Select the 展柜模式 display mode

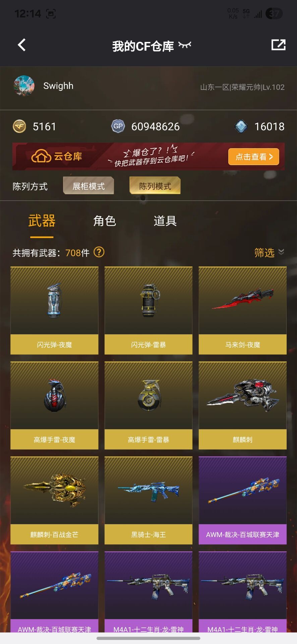[88, 186]
